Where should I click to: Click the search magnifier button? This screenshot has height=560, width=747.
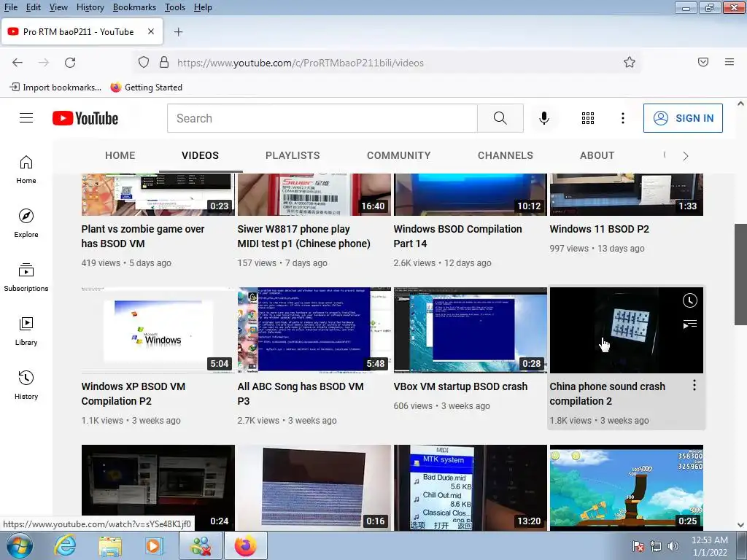(500, 118)
